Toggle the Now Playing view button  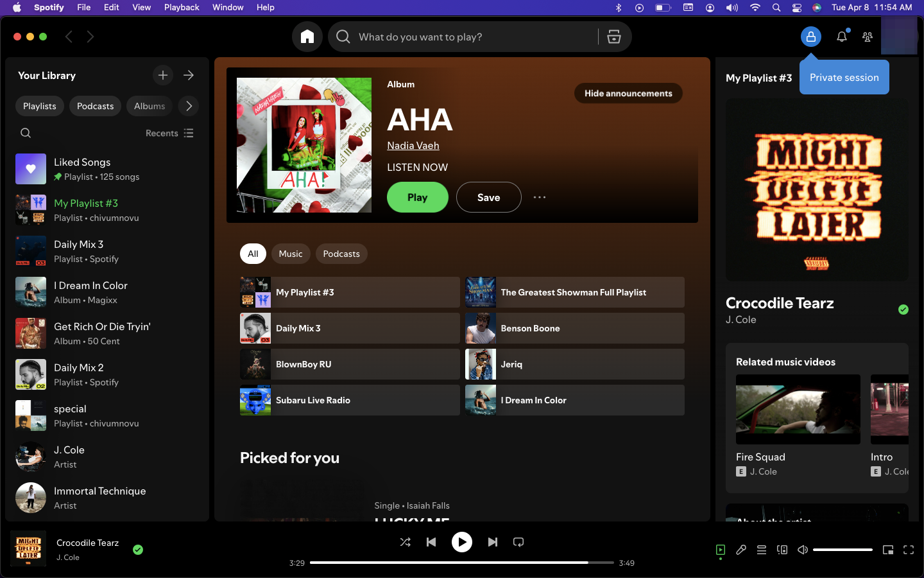721,550
